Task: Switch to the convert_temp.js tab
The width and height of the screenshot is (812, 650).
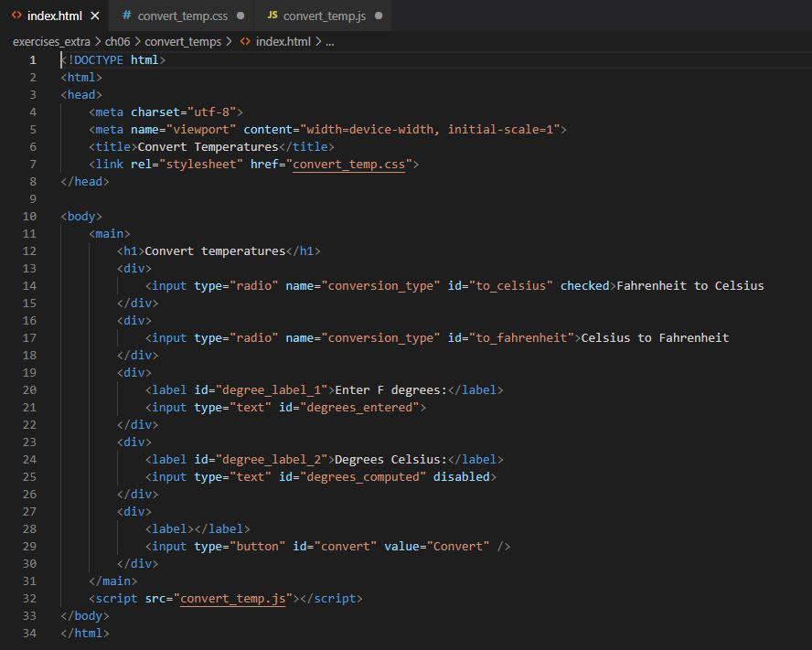Action: [x=322, y=16]
